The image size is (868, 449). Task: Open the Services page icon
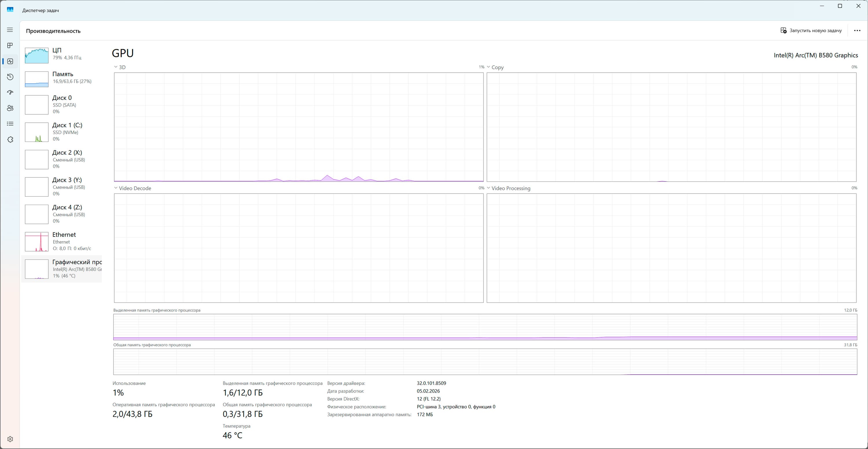[10, 140]
